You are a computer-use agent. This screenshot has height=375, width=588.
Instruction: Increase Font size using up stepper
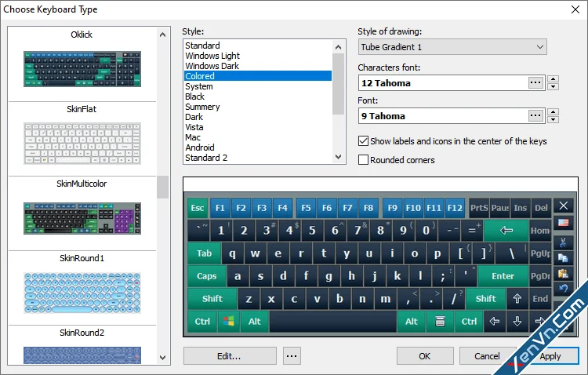[x=554, y=112]
